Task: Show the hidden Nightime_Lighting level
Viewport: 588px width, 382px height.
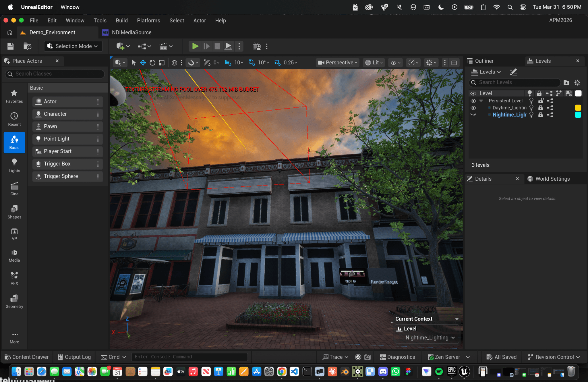Action: pyautogui.click(x=473, y=115)
